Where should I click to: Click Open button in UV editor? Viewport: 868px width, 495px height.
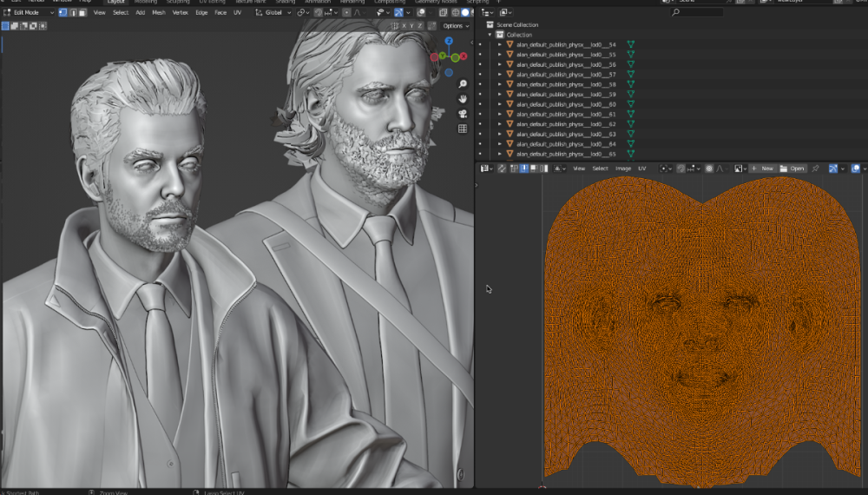tap(792, 168)
